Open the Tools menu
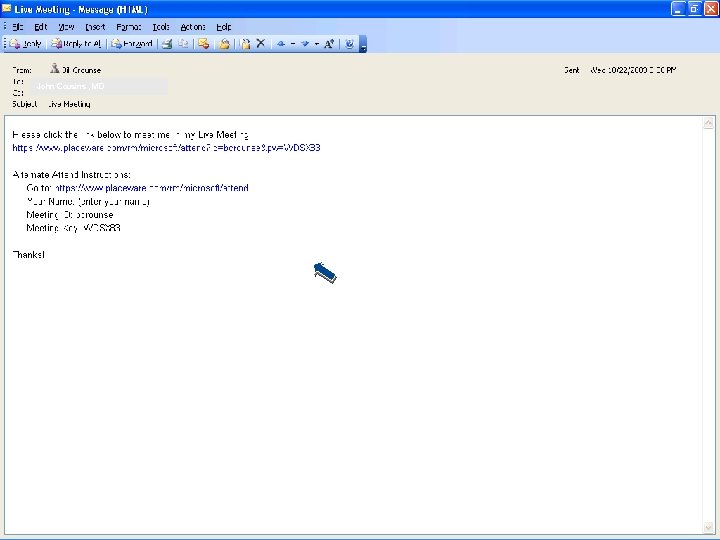 [161, 27]
